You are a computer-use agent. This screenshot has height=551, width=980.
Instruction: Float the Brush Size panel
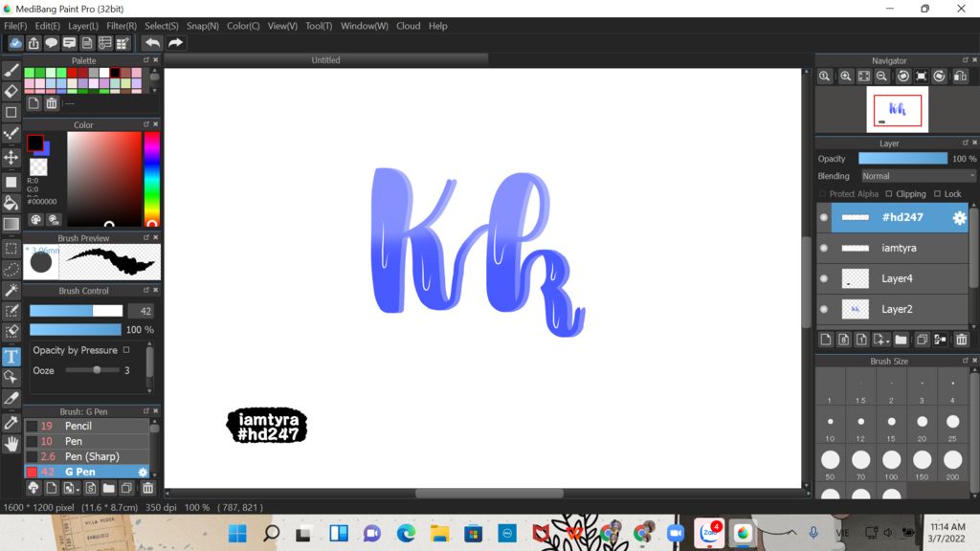tap(965, 361)
